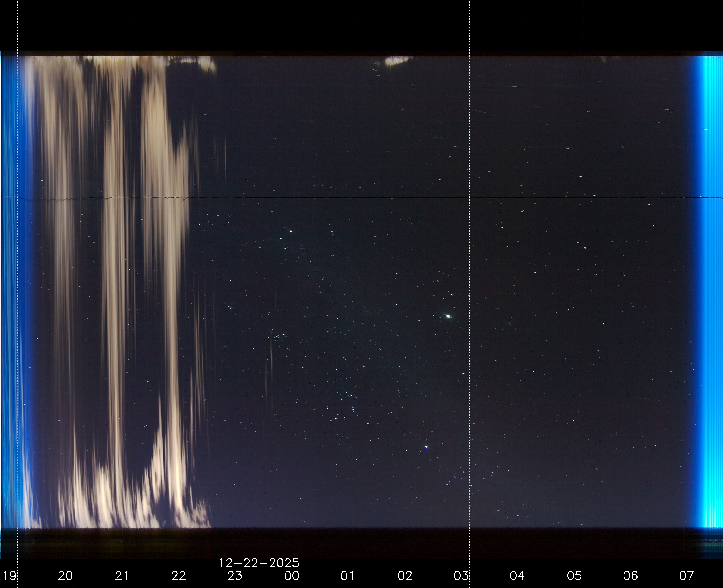This screenshot has width=723, height=588.
Task: Click the midnight 00 hour label
Action: point(292,575)
